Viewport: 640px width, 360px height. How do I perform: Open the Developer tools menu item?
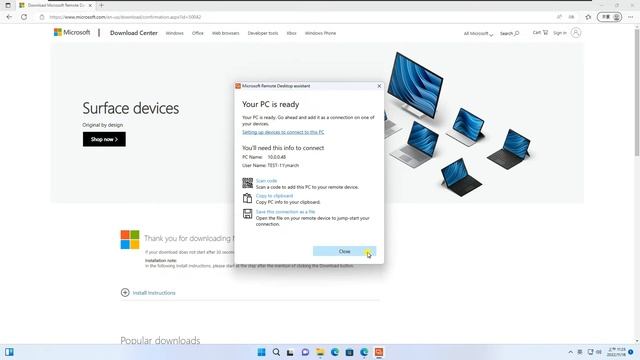pos(262,33)
